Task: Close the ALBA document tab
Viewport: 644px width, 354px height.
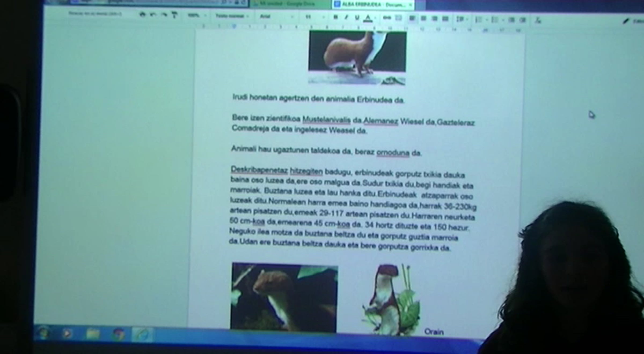Action: (x=410, y=5)
